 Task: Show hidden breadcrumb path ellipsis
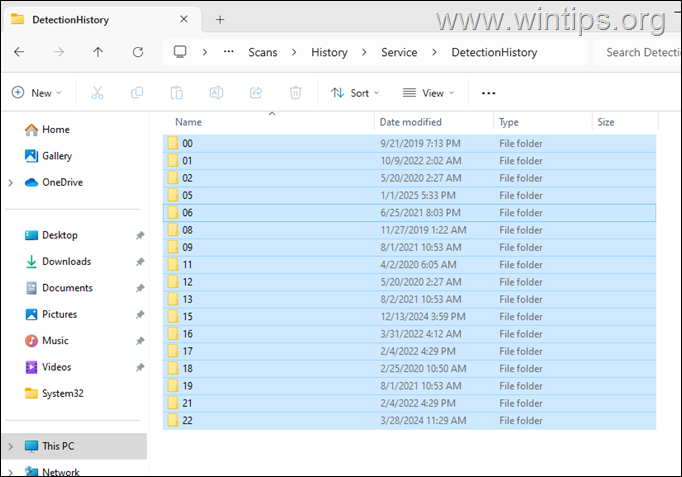coord(229,52)
